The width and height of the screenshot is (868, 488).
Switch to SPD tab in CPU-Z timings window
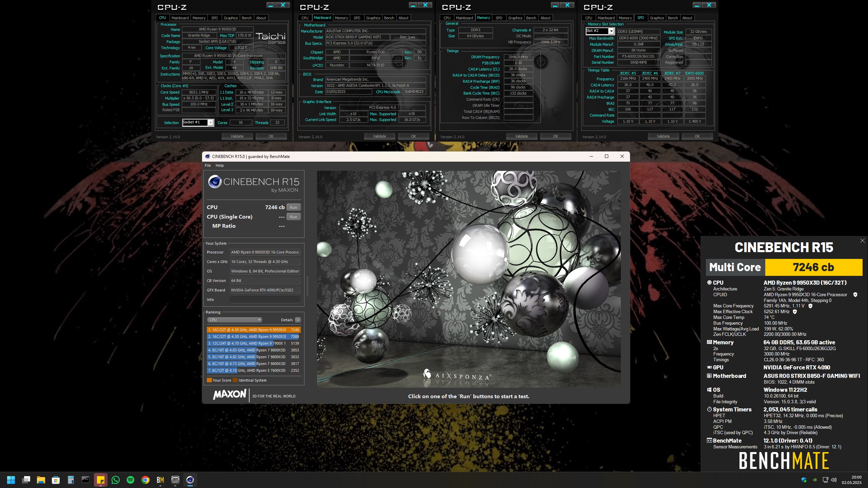pyautogui.click(x=499, y=18)
